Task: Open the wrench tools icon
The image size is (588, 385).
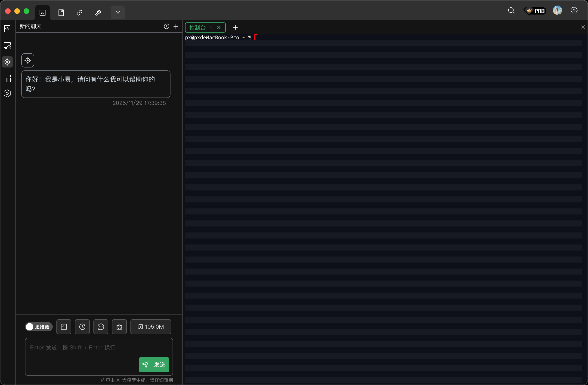Action: pyautogui.click(x=98, y=12)
